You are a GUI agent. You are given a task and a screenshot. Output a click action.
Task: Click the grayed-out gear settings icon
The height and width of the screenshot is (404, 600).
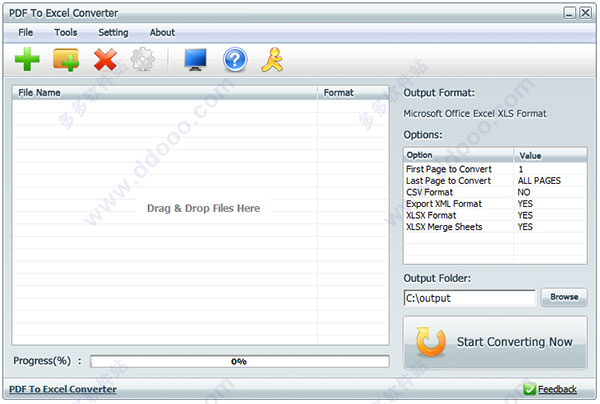[143, 59]
